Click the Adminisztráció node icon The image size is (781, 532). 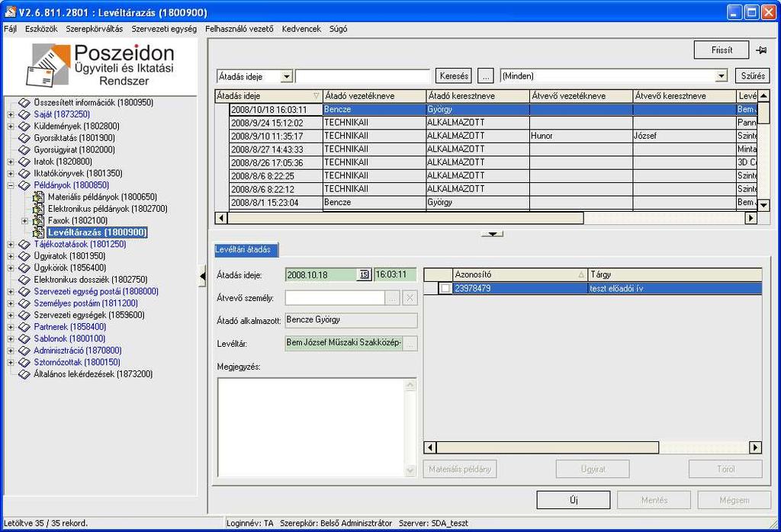[x=24, y=351]
